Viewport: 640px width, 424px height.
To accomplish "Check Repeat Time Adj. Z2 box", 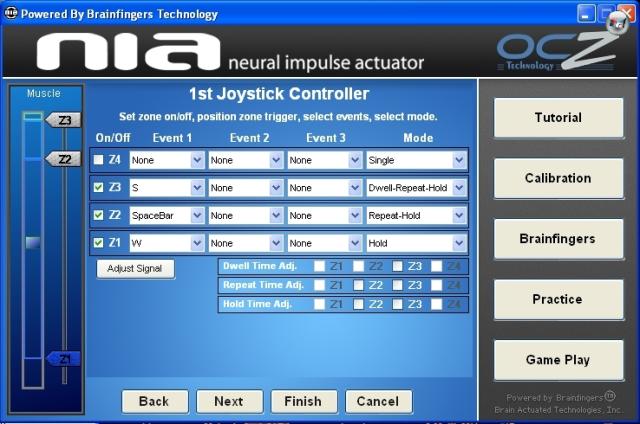I will coord(358,285).
